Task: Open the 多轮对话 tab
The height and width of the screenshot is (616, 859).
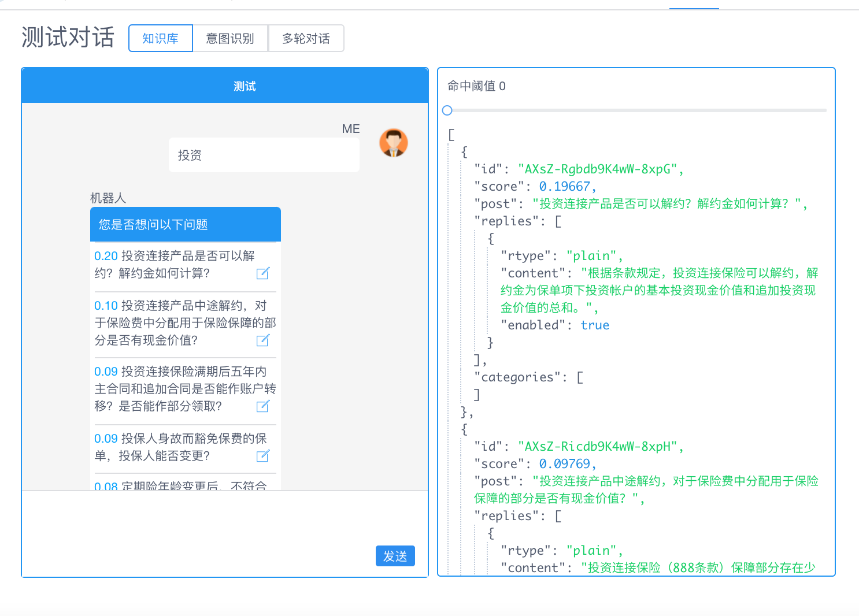Action: pyautogui.click(x=306, y=38)
